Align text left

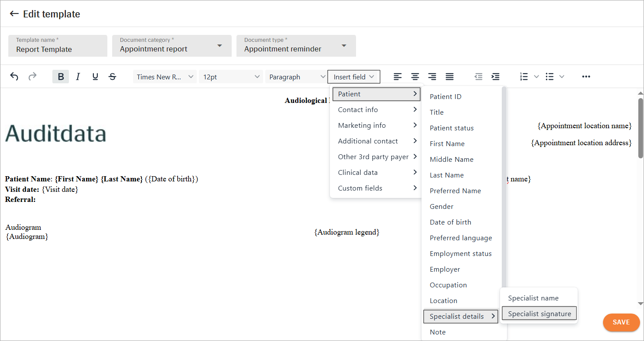pyautogui.click(x=397, y=77)
